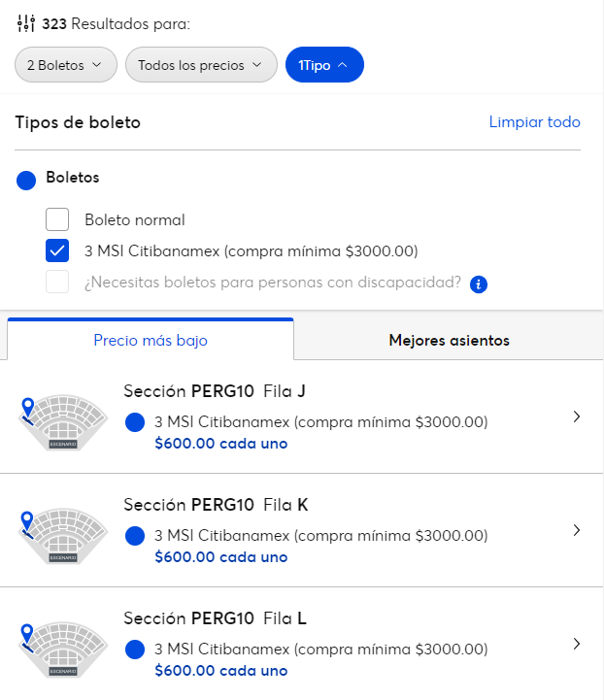Click the accessibility info icon

point(478,284)
